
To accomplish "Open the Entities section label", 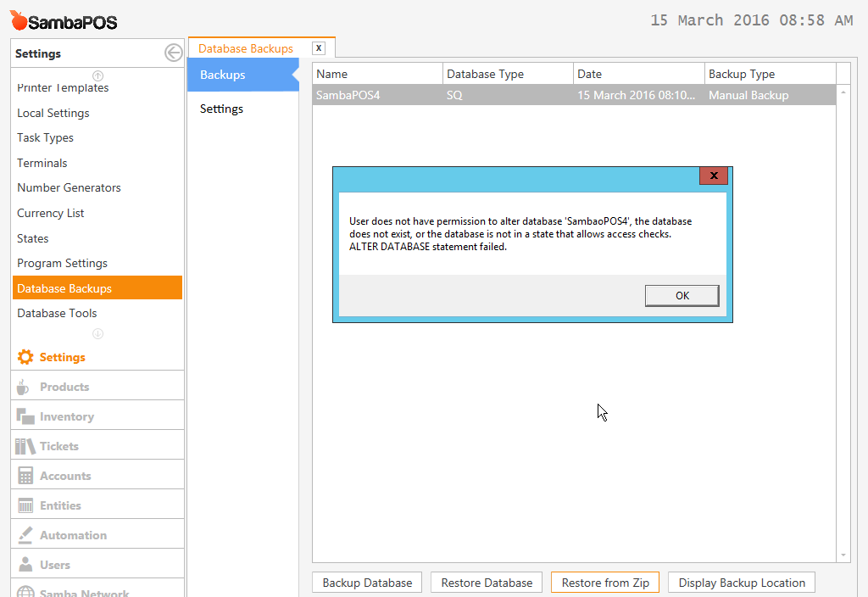I will pos(60,505).
